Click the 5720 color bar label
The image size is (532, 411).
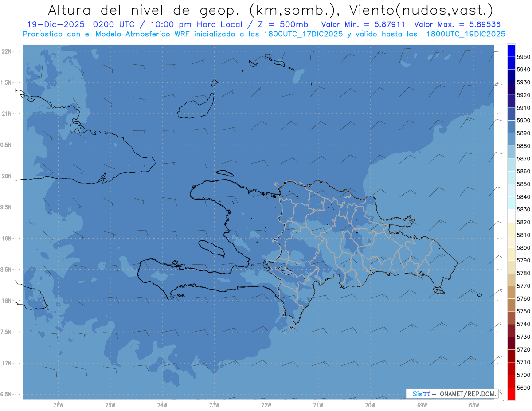(x=524, y=349)
